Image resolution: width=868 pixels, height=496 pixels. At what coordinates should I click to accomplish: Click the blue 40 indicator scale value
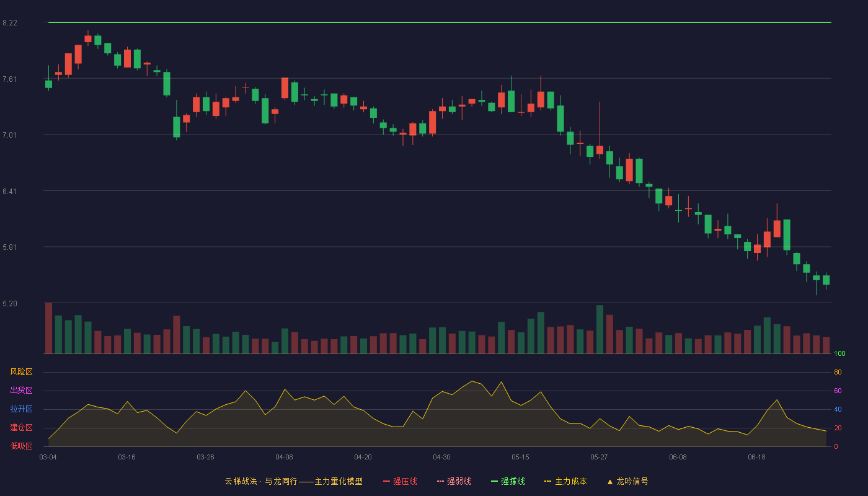coord(838,410)
